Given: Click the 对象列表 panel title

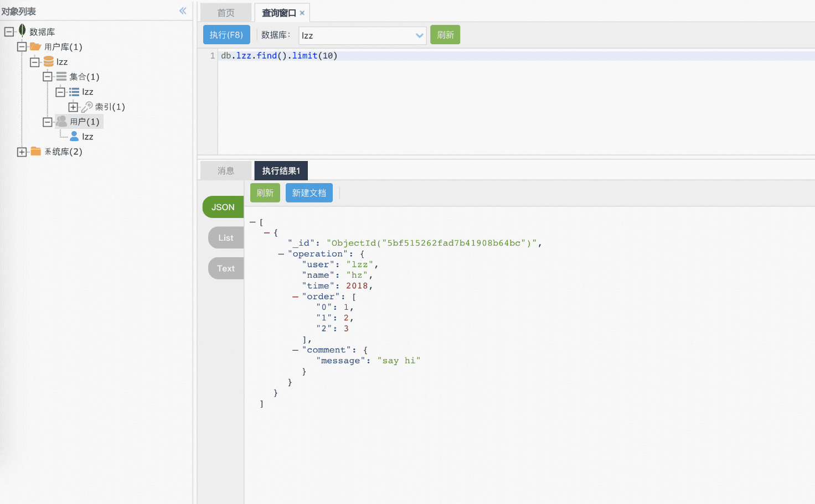Looking at the screenshot, I should pyautogui.click(x=18, y=11).
